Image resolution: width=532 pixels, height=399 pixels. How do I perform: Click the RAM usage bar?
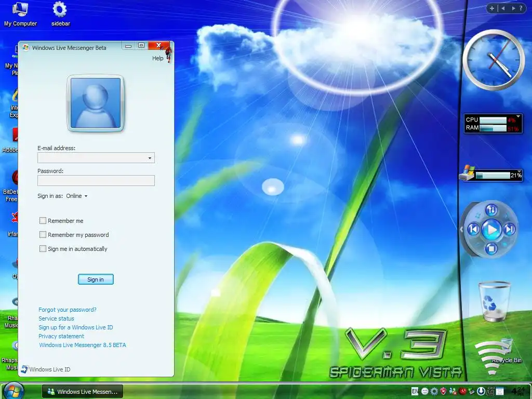pos(493,128)
